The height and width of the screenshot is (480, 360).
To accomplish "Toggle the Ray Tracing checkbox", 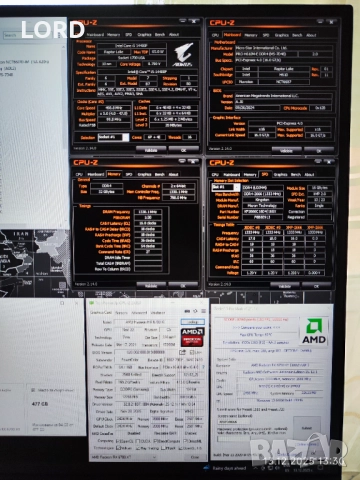I will [138, 448].
